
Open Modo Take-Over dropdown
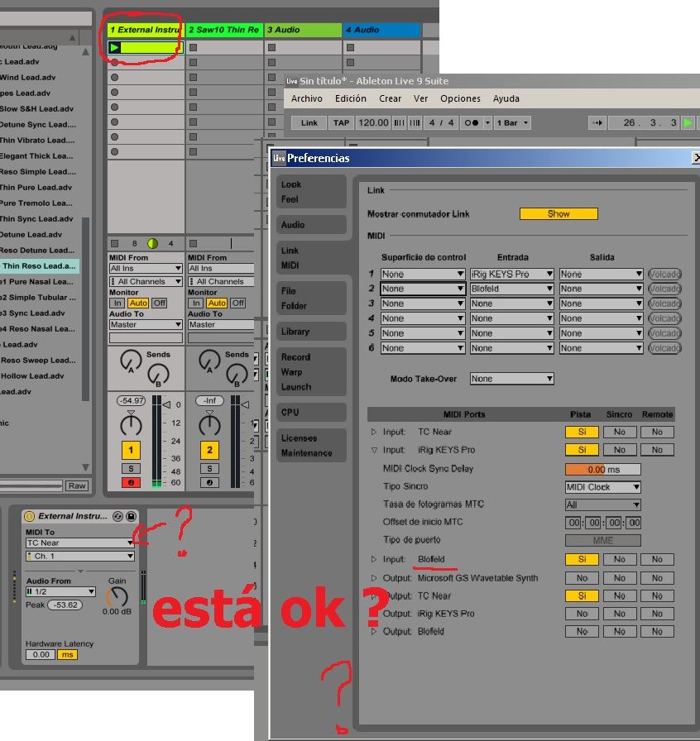511,379
